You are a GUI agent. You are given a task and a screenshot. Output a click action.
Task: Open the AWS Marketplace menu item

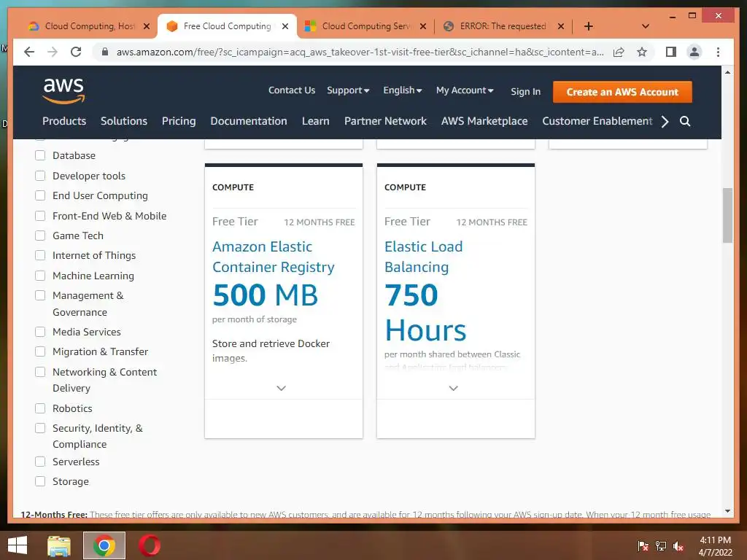point(484,122)
